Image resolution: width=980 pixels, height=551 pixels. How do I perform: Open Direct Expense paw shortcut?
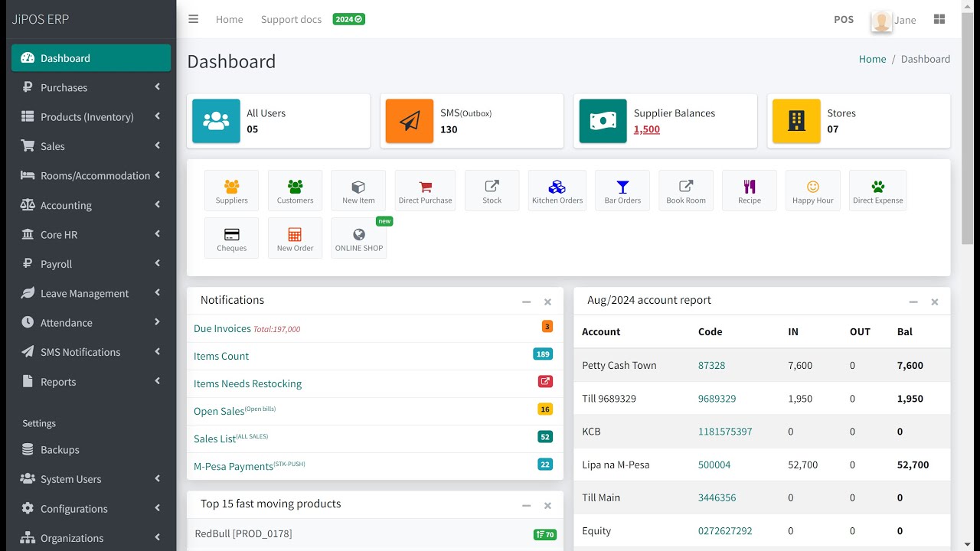click(x=878, y=191)
